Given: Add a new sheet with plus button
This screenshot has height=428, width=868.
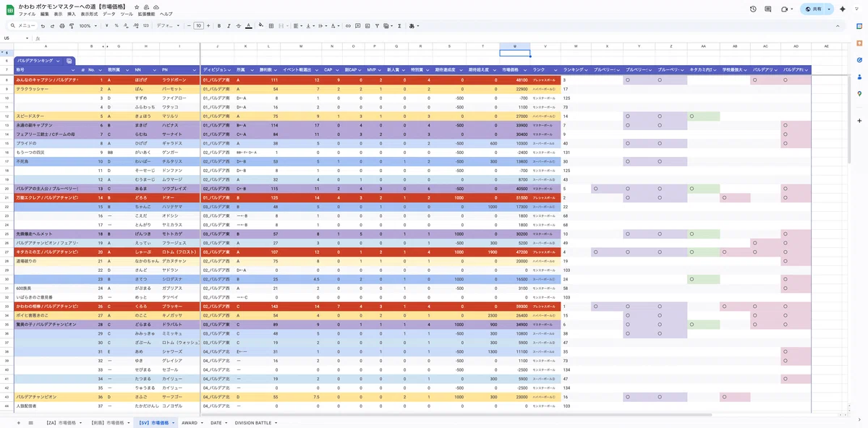Looking at the screenshot, I should 20,422.
